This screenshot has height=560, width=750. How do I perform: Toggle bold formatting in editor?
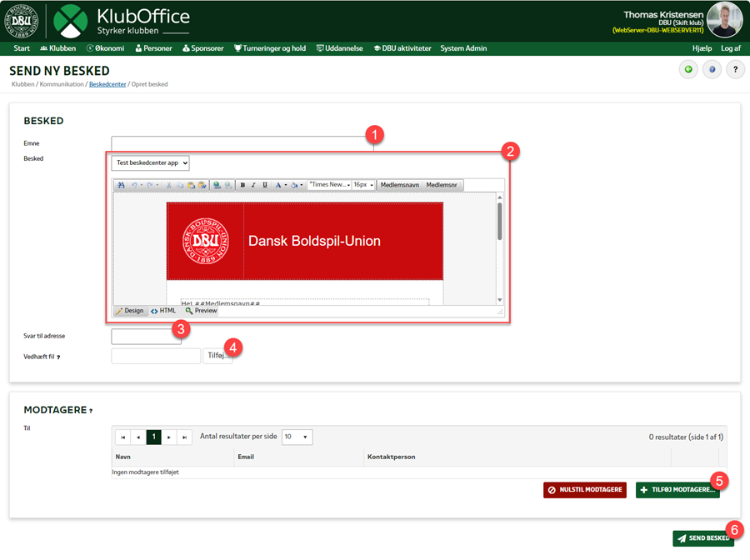coord(242,185)
